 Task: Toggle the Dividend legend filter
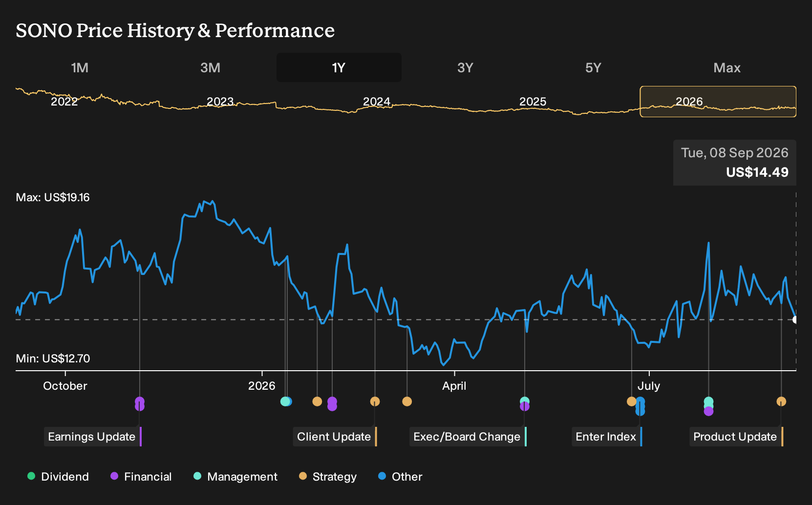(x=58, y=477)
